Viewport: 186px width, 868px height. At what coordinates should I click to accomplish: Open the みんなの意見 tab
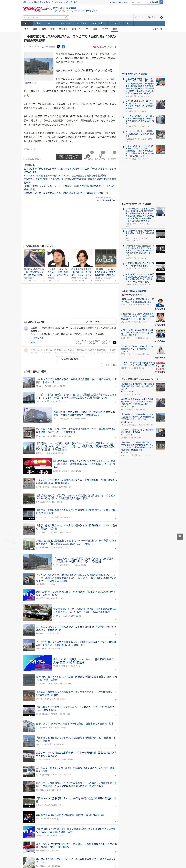(x=99, y=23)
